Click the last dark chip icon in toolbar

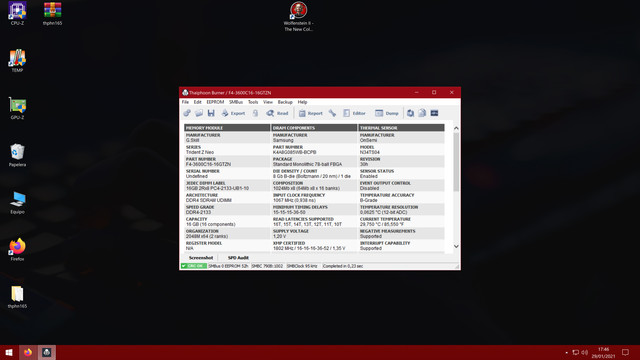(x=434, y=113)
